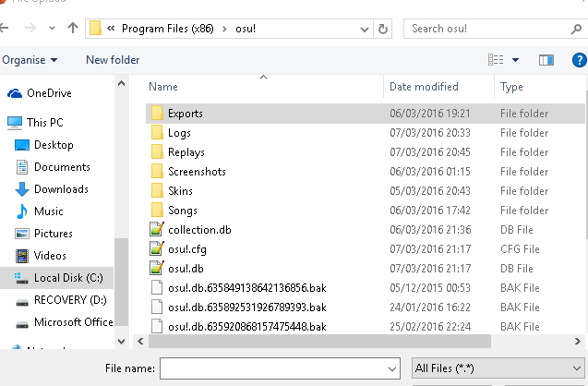Click the Skins folder icon
Screen dimensions: 588x386
coord(157,190)
